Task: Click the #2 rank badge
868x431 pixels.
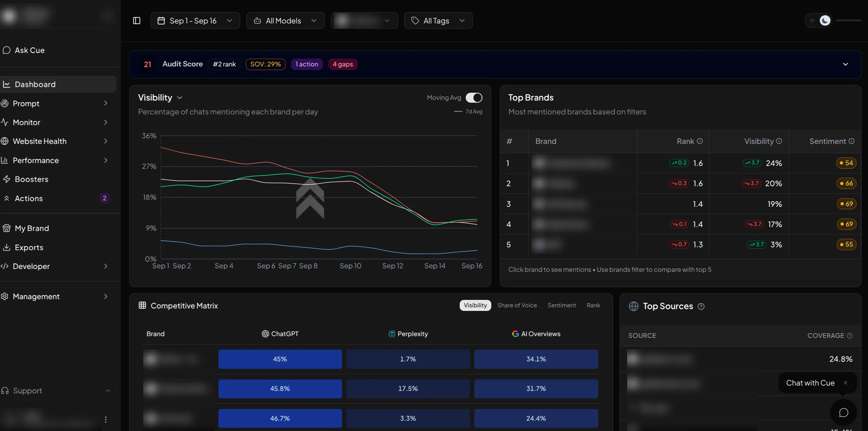Action: point(224,64)
